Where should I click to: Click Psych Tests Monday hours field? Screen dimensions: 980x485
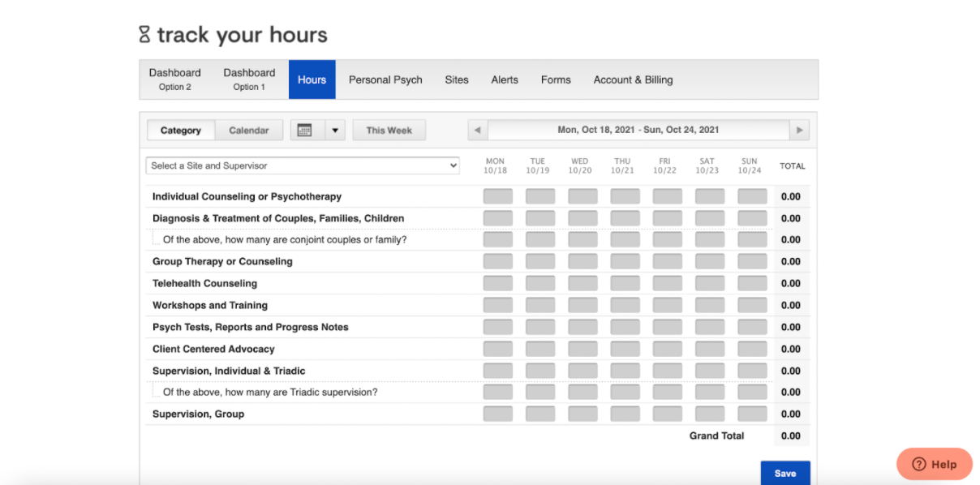coord(498,327)
